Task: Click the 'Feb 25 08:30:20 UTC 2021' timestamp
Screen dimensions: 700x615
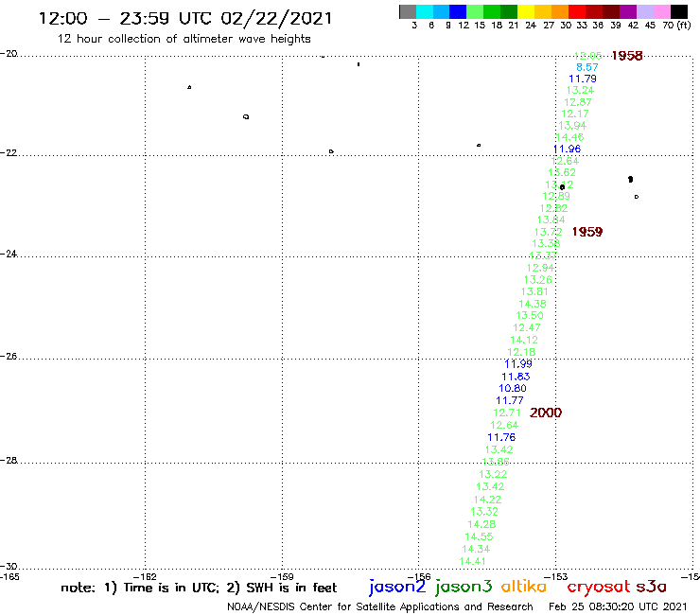Action: pyautogui.click(x=618, y=606)
